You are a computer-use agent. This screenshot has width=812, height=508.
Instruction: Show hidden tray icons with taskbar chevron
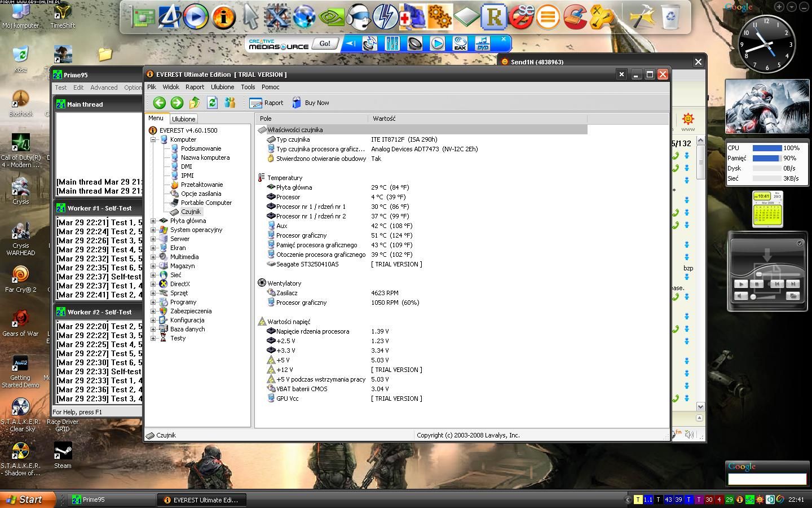click(628, 500)
